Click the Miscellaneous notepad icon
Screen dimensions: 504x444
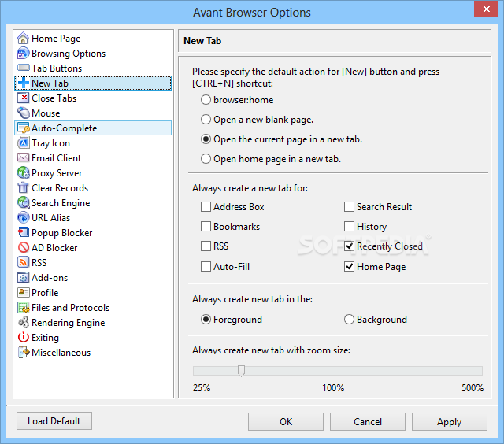coord(23,352)
